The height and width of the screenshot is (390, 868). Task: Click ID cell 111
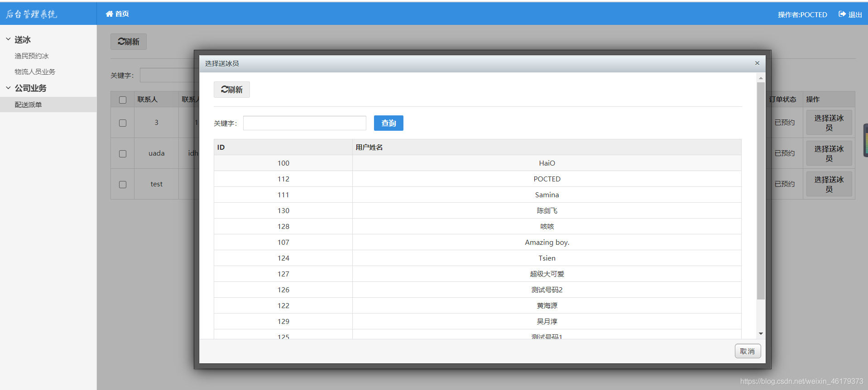pyautogui.click(x=283, y=195)
